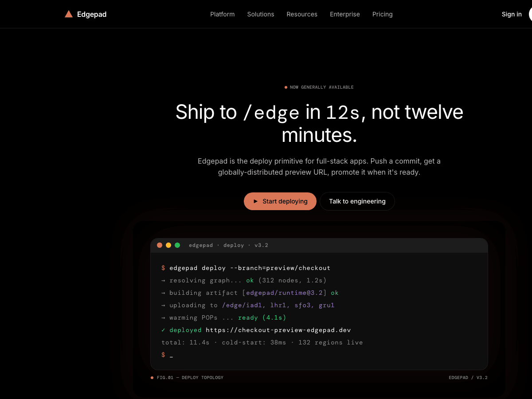This screenshot has height=399, width=532.
Task: Click the Sign in link
Action: [512, 14]
